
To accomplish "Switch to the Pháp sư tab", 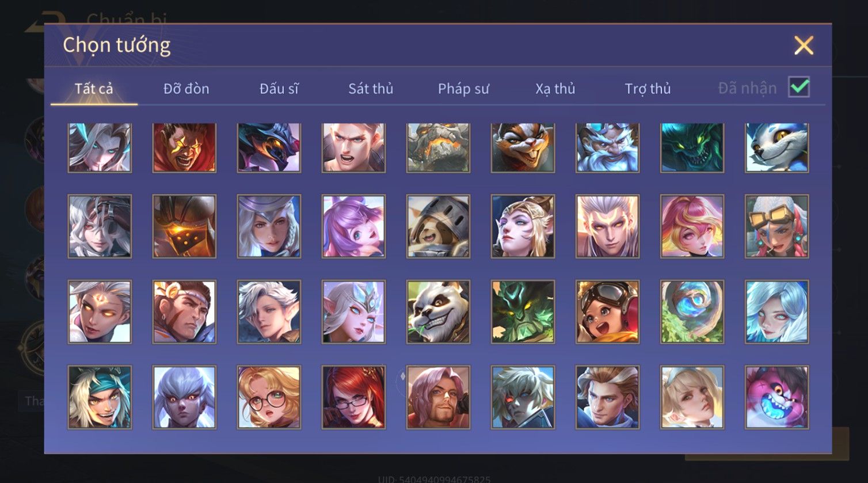I will click(463, 89).
